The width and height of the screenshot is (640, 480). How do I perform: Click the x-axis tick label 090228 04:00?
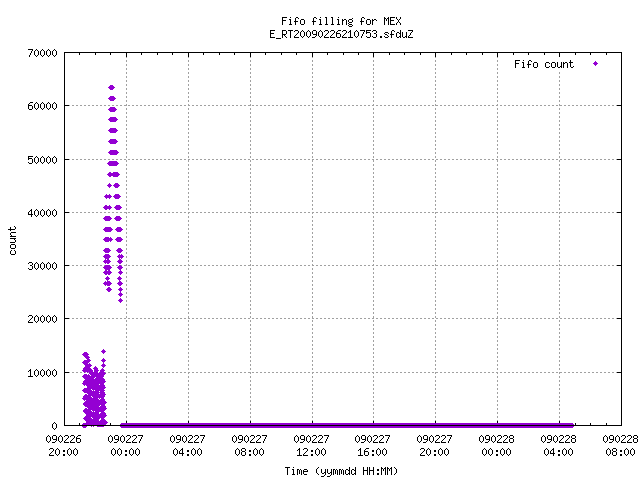pos(558,446)
